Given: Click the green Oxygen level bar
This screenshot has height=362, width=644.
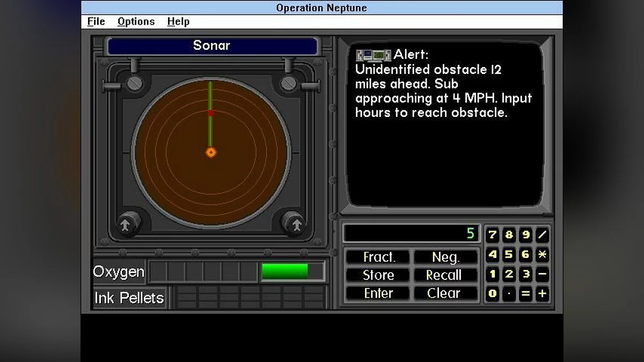Looking at the screenshot, I should tap(284, 272).
